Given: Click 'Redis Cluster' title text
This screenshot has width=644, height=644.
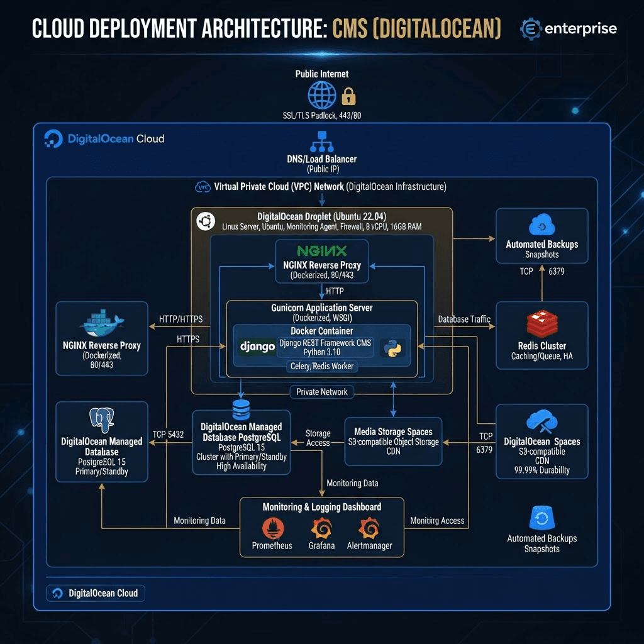Looking at the screenshot, I should pyautogui.click(x=541, y=346).
